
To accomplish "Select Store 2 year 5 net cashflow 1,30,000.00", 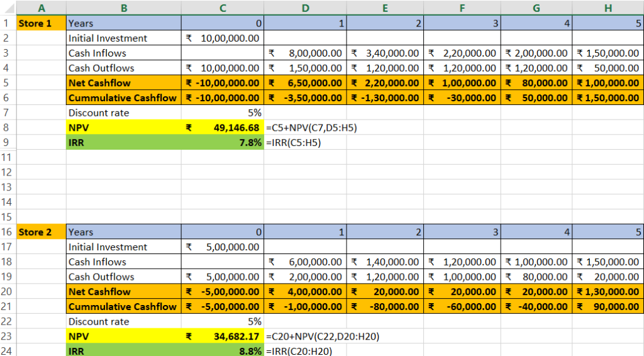I will point(608,292).
